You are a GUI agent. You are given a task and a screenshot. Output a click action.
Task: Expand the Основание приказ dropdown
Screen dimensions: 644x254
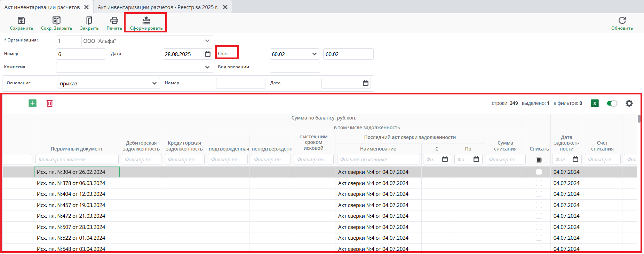154,83
